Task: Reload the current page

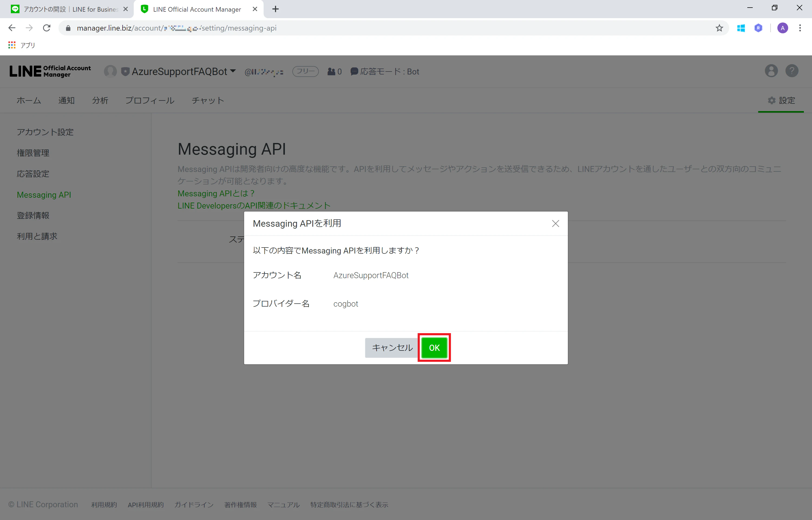Action: pos(47,28)
